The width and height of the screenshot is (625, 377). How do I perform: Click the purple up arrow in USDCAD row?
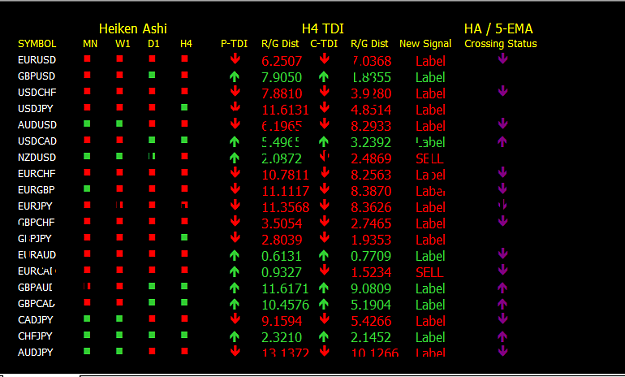[502, 141]
